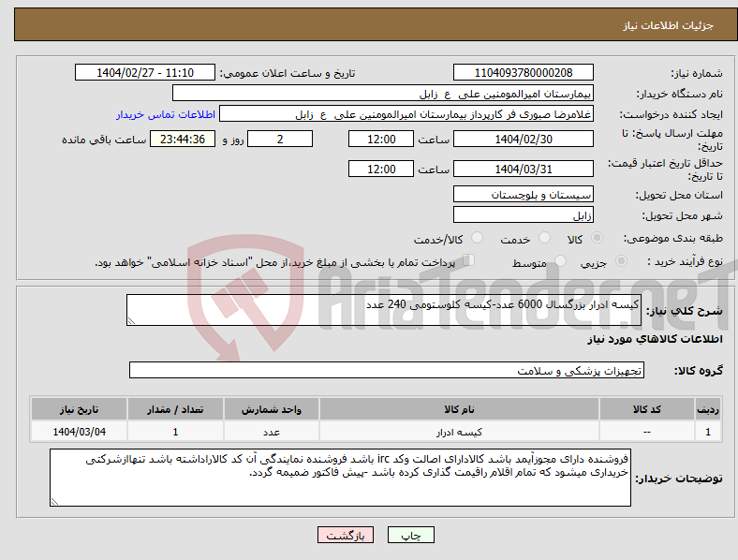738x560 pixels.
Task: Click the need number field 1104093780000208
Action: [x=524, y=73]
